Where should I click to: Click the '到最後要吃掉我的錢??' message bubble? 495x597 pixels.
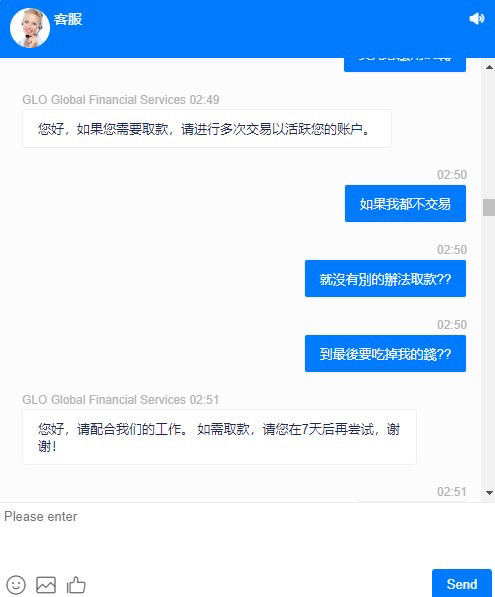(385, 354)
